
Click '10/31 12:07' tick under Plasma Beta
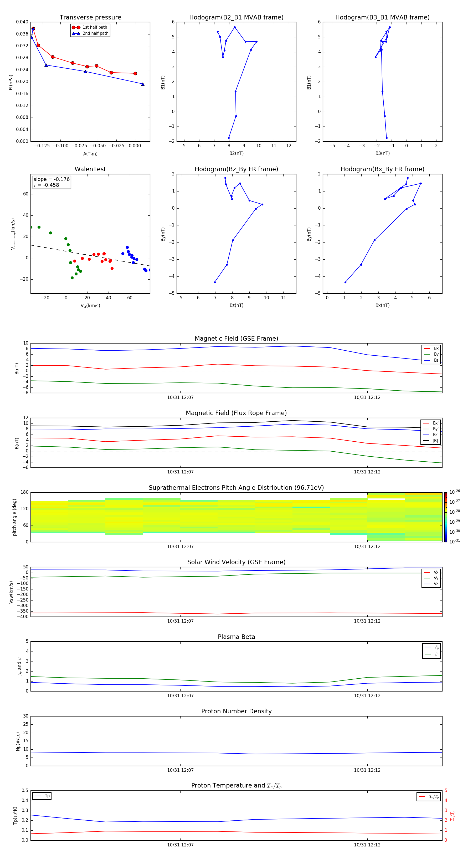181,696
